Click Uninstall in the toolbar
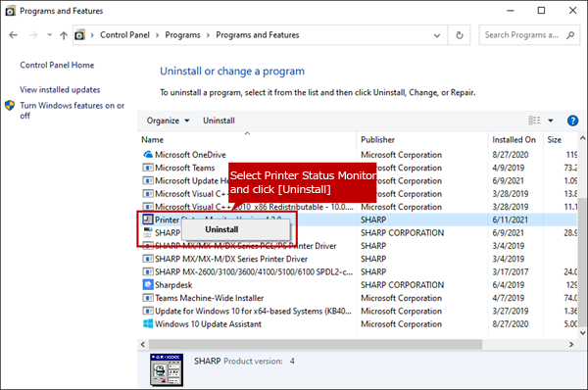The image size is (588, 390). point(219,121)
